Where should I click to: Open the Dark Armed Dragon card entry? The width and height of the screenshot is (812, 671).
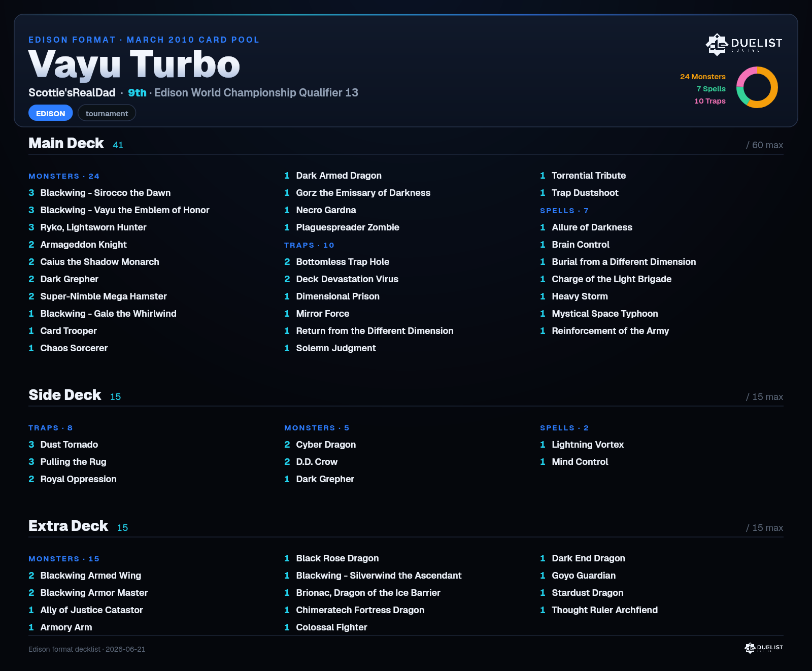[x=339, y=176]
